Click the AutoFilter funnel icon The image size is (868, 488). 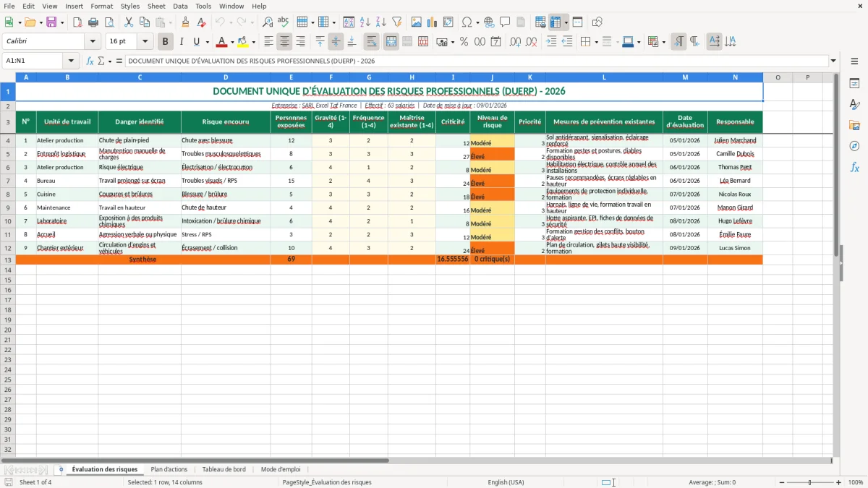point(396,22)
